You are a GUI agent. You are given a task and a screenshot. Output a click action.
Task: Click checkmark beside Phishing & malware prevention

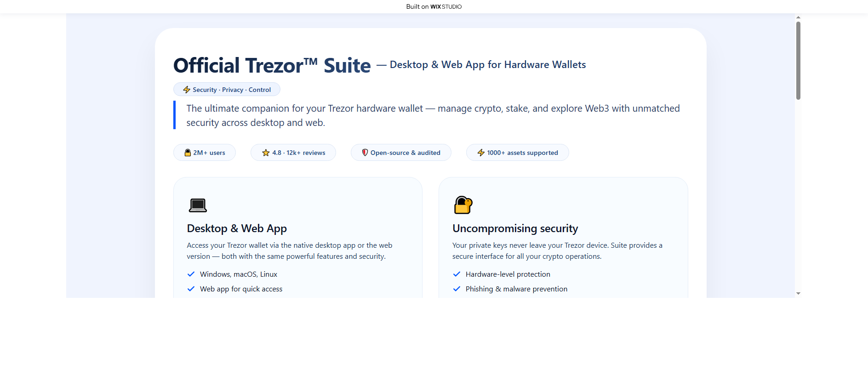coord(457,289)
